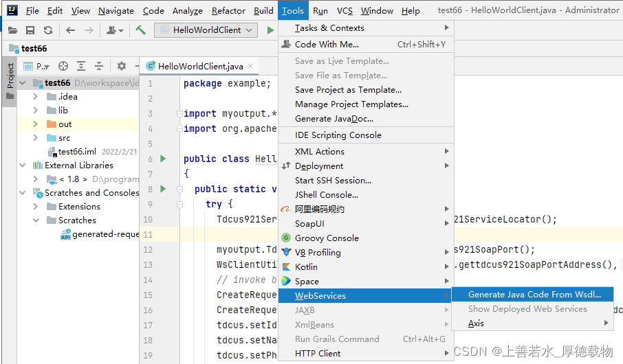Expand the .idea folder
Screen dimensions: 623x364
pos(36,96)
